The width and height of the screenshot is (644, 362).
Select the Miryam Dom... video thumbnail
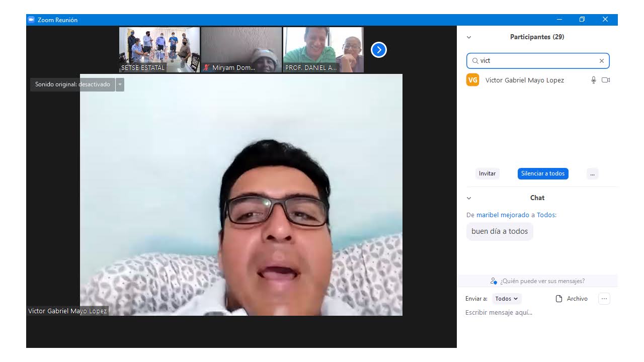click(242, 50)
